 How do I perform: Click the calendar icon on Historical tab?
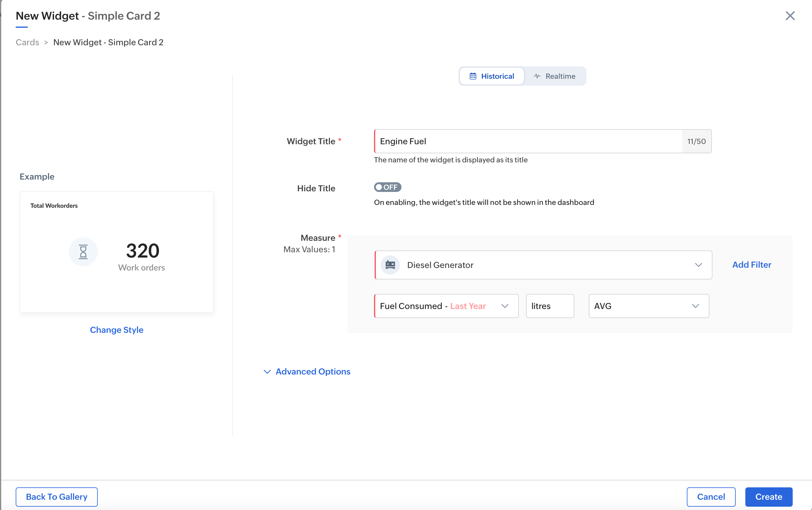[x=473, y=76]
